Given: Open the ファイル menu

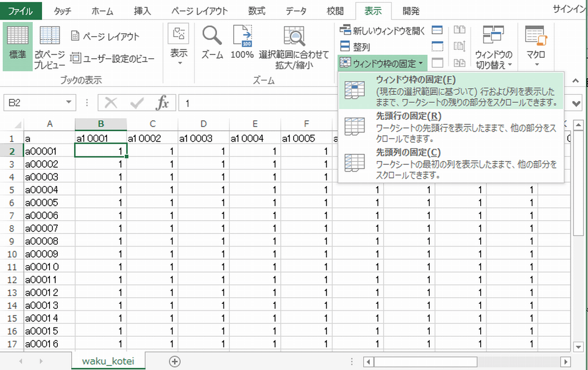Looking at the screenshot, I should coord(20,10).
